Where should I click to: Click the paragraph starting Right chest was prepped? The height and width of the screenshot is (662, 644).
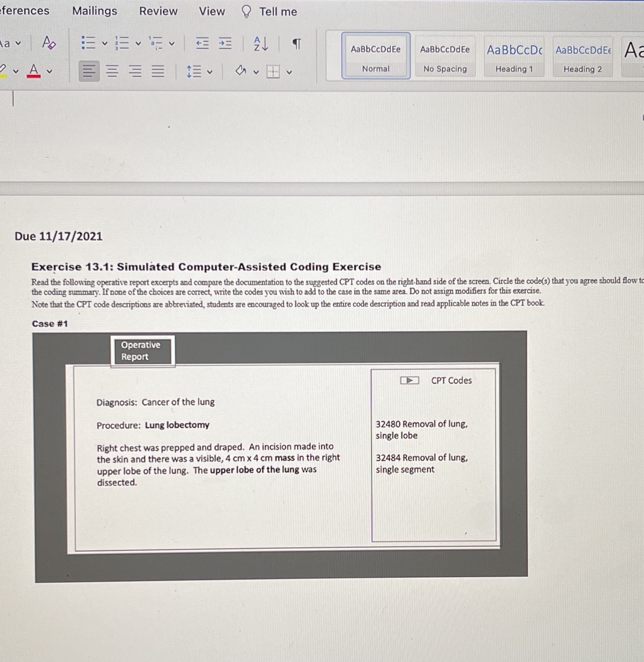pos(218,464)
